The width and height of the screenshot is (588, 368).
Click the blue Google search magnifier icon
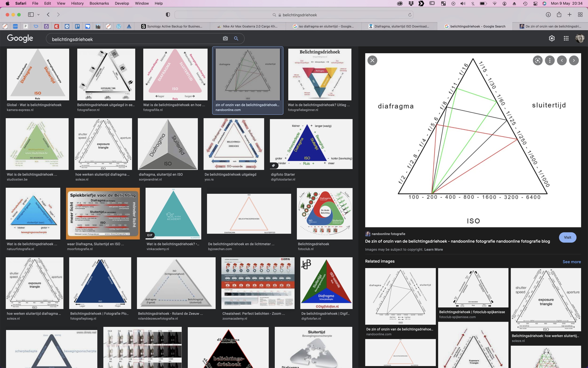point(236,38)
